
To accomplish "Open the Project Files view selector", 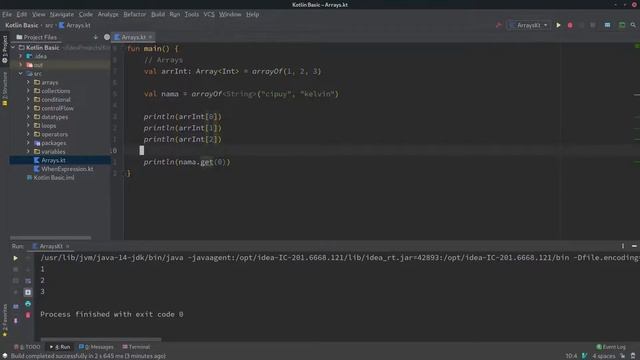I will click(36, 37).
